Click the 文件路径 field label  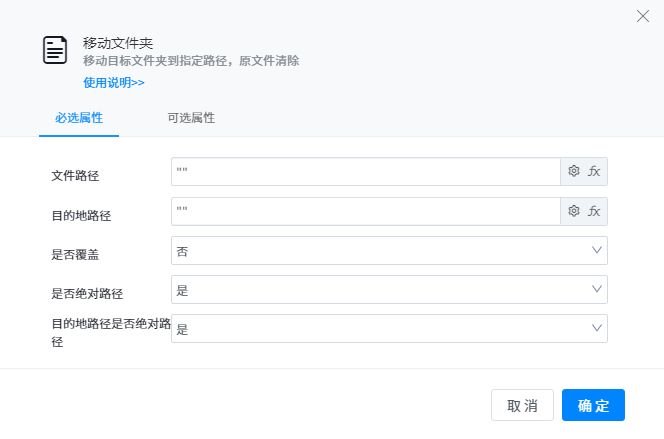(75, 176)
